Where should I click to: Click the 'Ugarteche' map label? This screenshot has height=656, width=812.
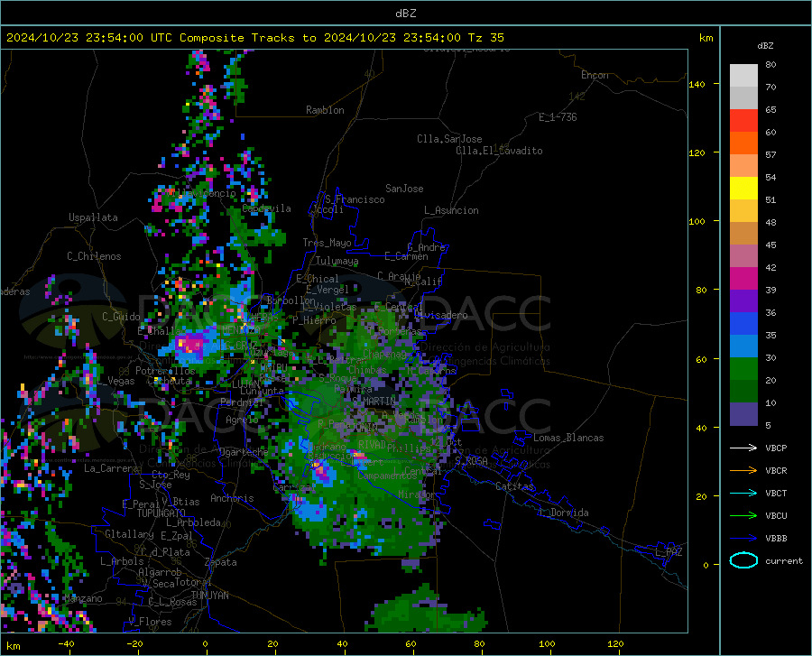pyautogui.click(x=244, y=451)
